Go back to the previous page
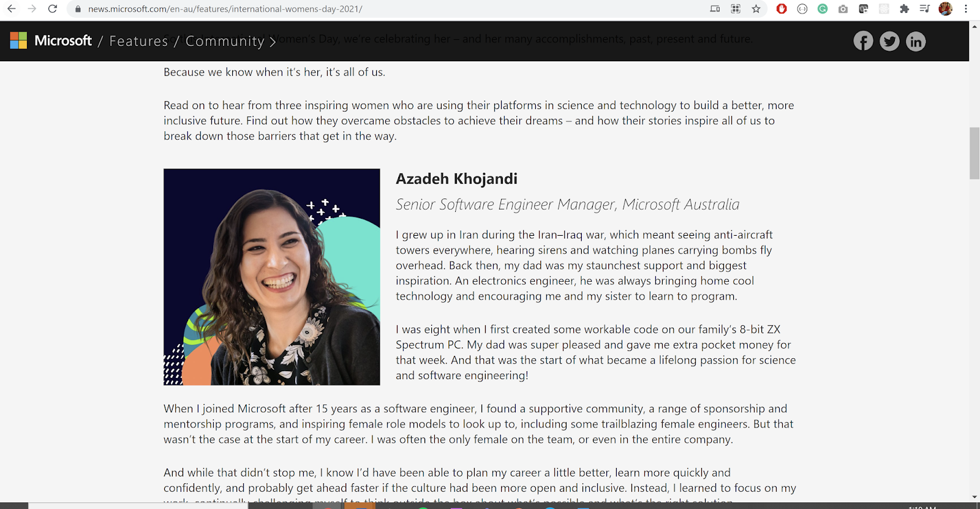Screen dimensions: 980x509 pyautogui.click(x=11, y=9)
